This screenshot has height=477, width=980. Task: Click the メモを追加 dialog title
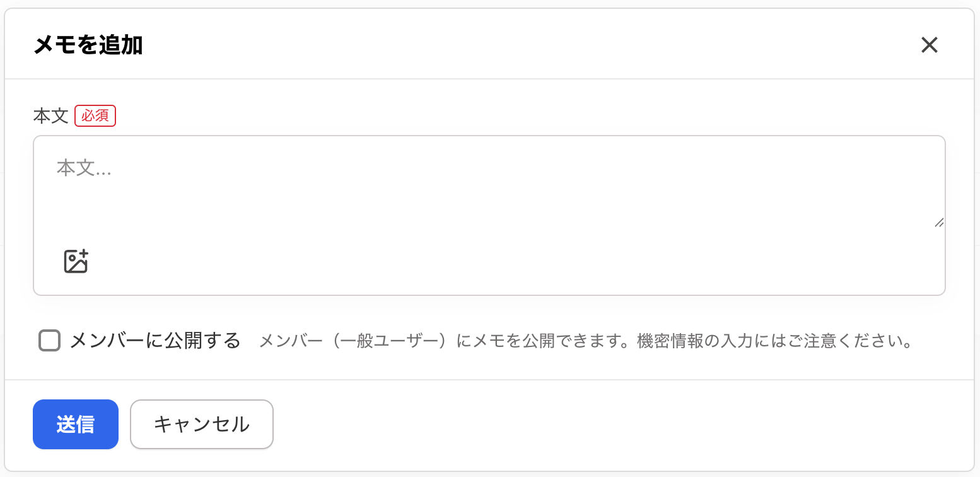tap(88, 45)
